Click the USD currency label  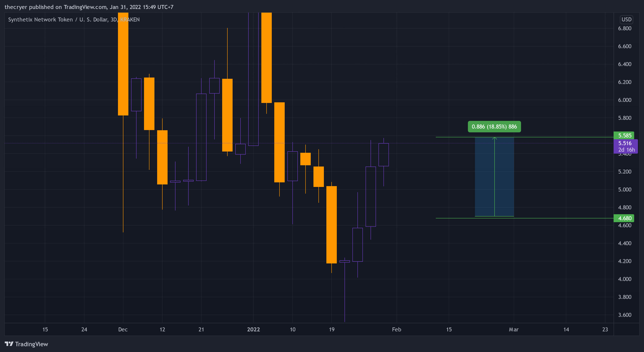click(626, 20)
